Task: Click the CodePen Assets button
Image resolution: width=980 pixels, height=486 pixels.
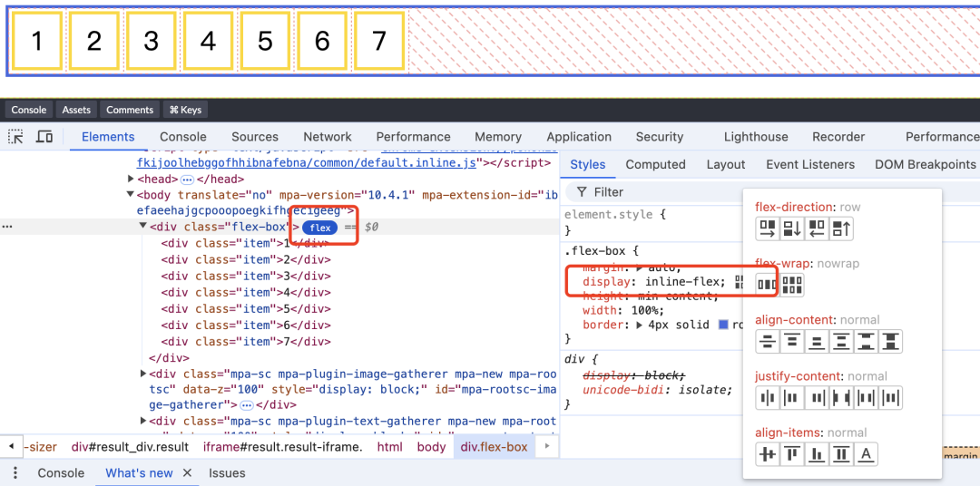Action: tap(77, 110)
